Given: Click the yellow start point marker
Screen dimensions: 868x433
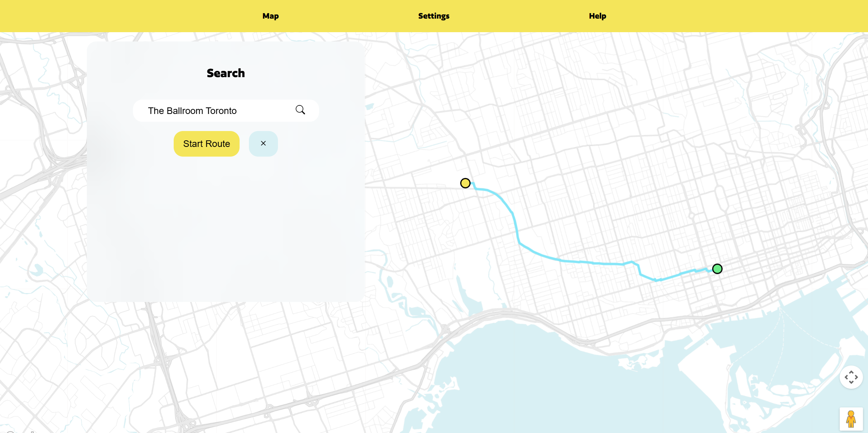Looking at the screenshot, I should tap(465, 183).
